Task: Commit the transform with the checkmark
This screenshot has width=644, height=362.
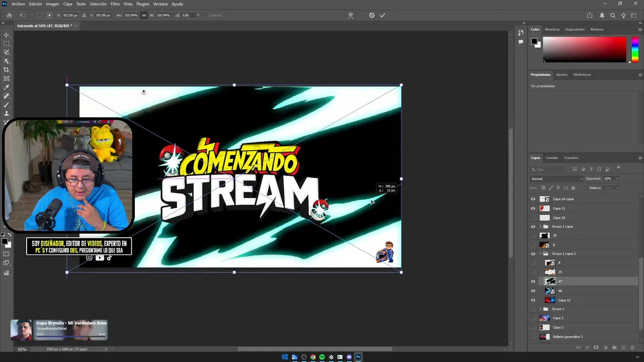Action: coord(382,15)
